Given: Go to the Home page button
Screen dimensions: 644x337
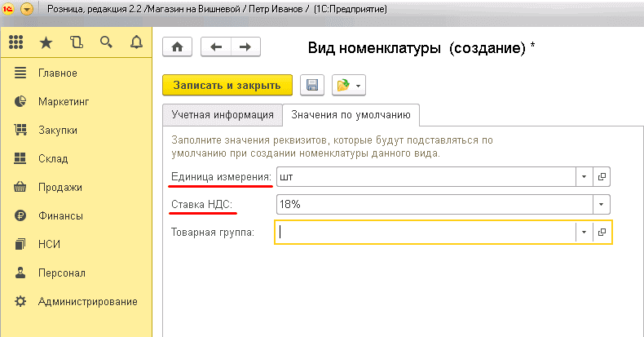Looking at the screenshot, I should 178,47.
